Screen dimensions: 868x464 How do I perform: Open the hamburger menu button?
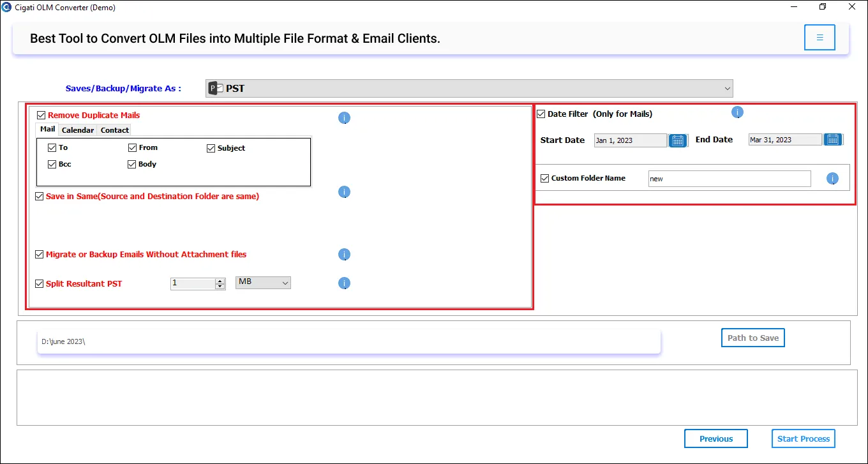[x=819, y=38]
